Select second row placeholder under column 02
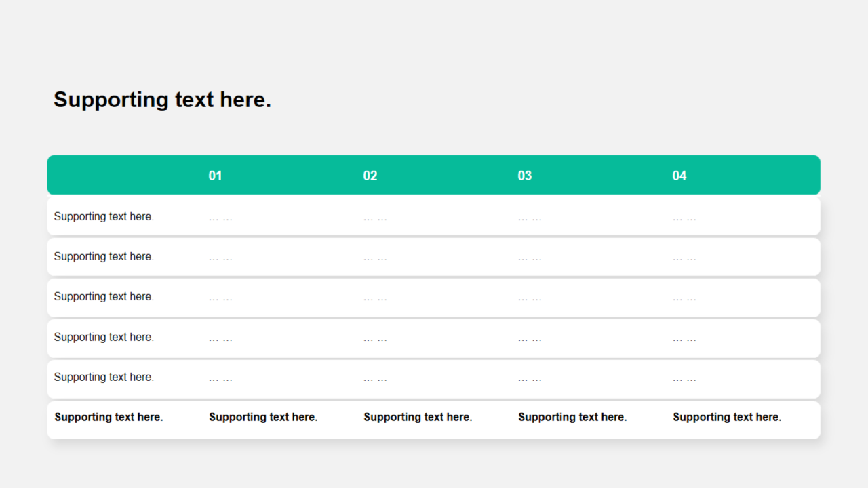The image size is (868, 488). coord(375,258)
